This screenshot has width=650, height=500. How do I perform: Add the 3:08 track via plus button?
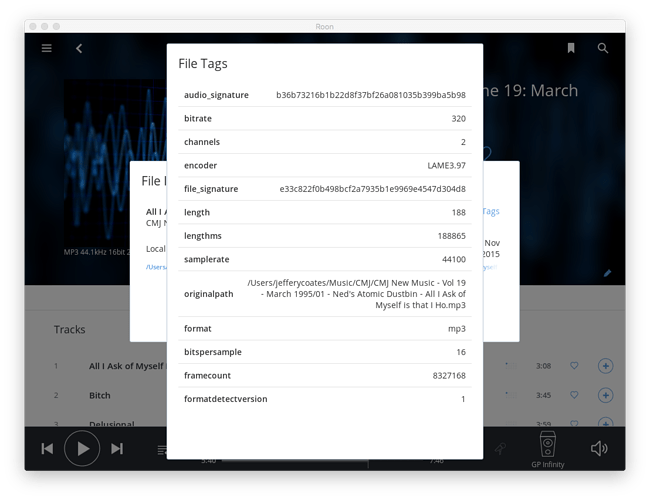click(605, 366)
